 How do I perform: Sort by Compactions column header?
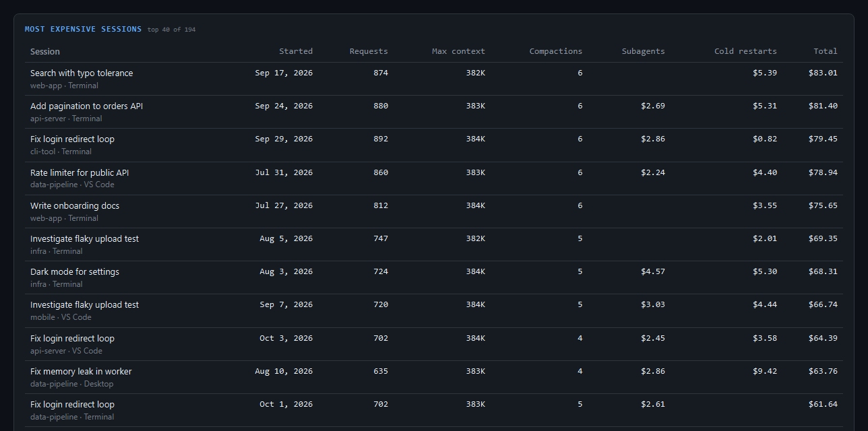556,51
